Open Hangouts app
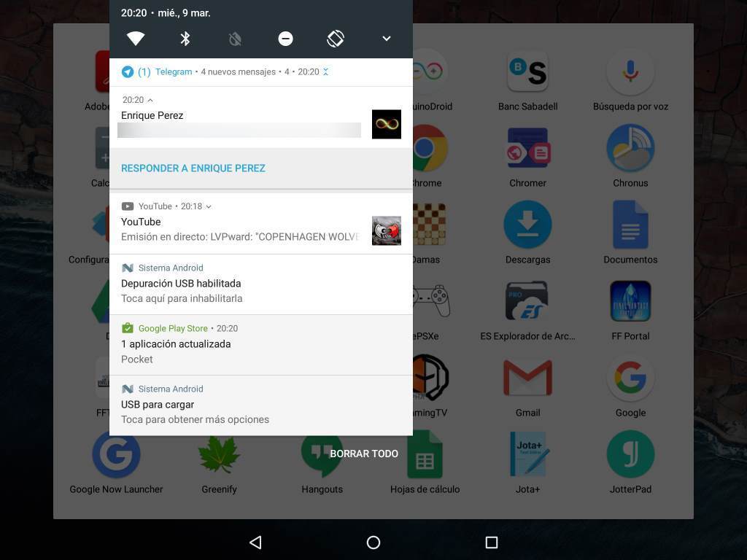 click(x=322, y=463)
